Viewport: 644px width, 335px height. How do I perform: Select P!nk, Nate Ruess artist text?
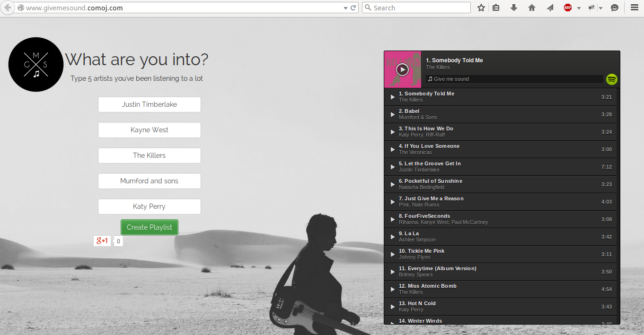[419, 205]
